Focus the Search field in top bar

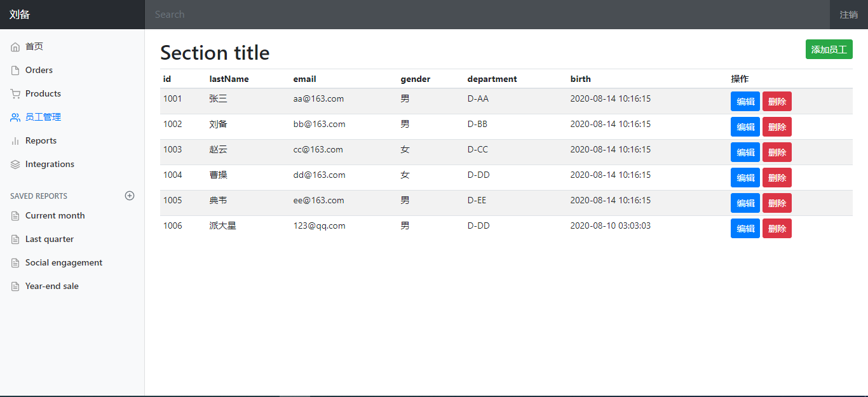pyautogui.click(x=487, y=15)
